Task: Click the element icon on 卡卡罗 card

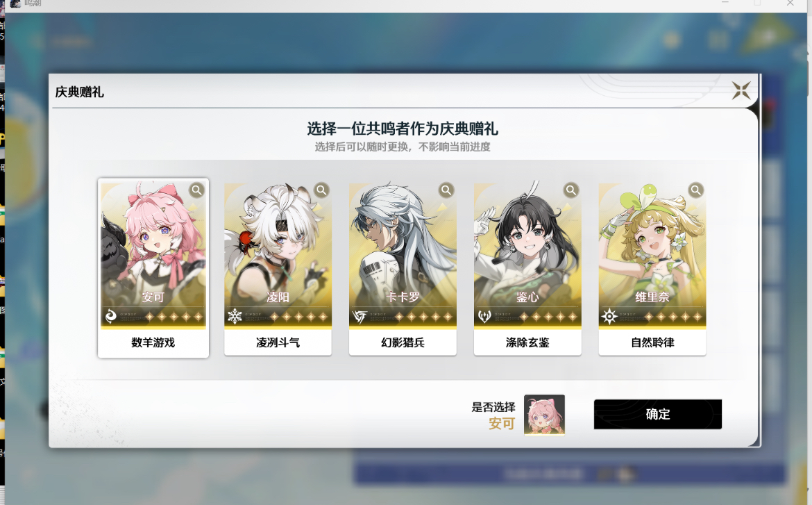Action: click(x=360, y=316)
